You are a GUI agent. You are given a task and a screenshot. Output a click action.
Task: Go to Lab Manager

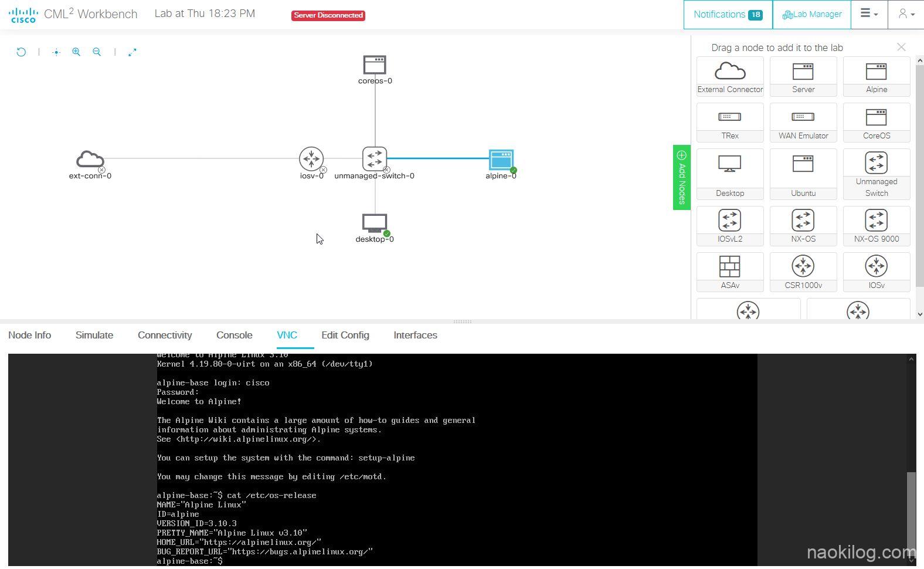[x=811, y=14]
